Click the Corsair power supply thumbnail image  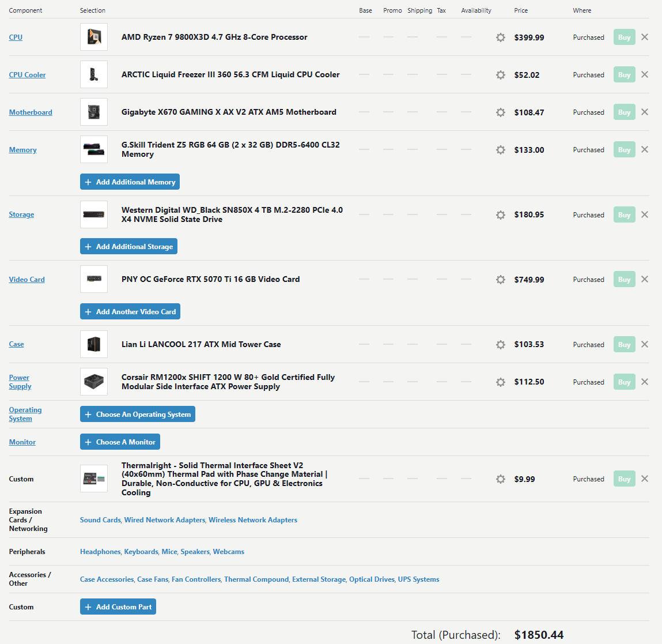[94, 382]
